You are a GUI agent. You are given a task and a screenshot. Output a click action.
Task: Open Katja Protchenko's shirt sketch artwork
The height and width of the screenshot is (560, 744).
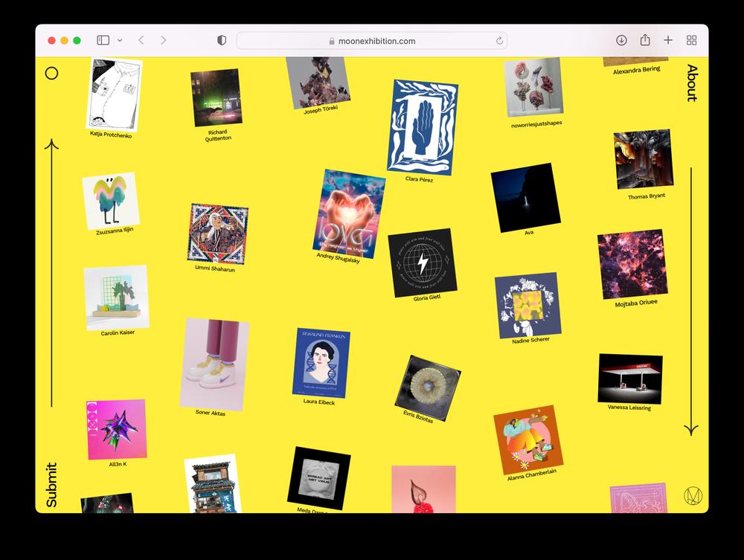pos(115,94)
